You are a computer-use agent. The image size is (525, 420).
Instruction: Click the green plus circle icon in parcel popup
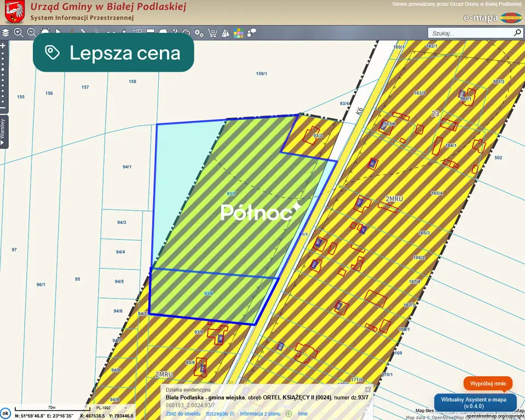pos(289,414)
